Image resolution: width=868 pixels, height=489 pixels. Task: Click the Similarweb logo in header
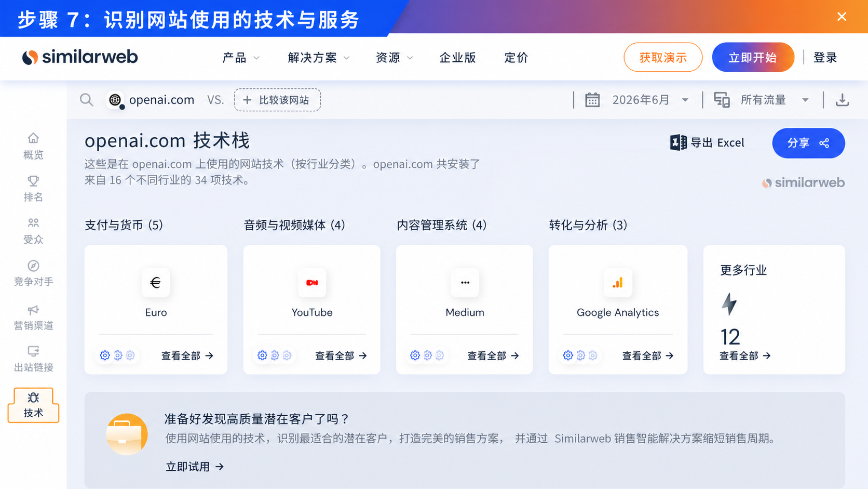[80, 57]
